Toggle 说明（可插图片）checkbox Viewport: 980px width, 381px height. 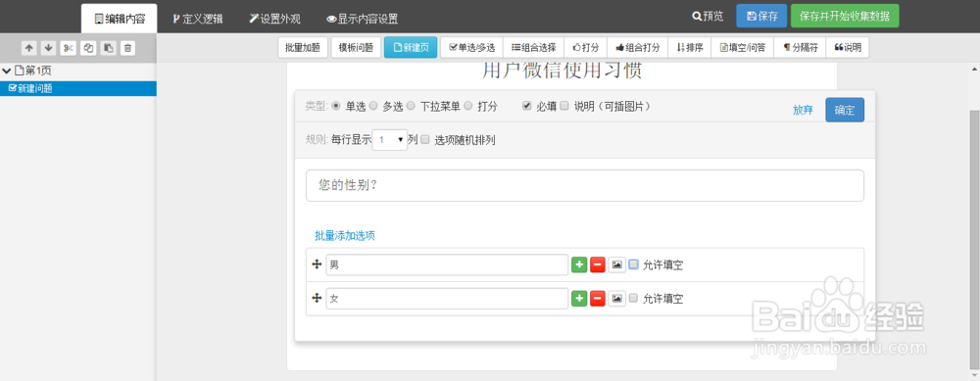(x=564, y=106)
